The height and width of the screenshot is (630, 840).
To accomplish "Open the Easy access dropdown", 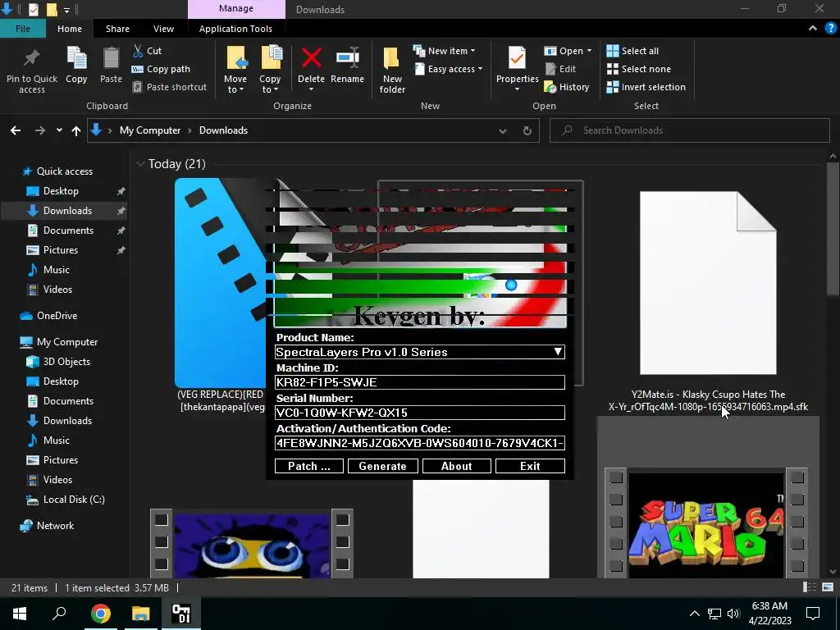I will [x=449, y=69].
